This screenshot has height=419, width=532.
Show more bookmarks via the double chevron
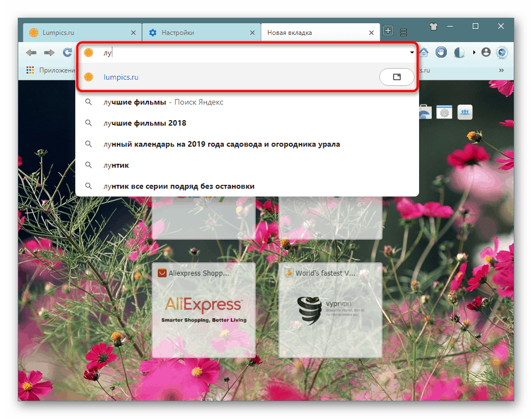(501, 70)
